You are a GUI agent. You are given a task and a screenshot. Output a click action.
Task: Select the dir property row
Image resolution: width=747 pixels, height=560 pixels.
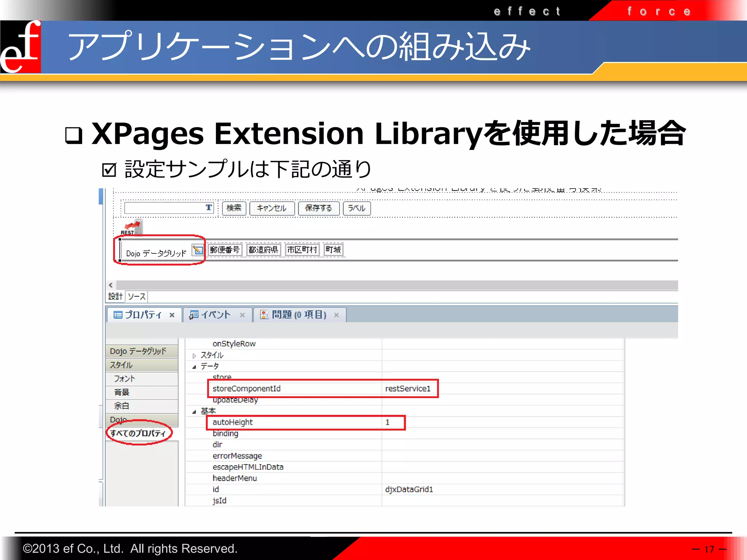point(405,445)
